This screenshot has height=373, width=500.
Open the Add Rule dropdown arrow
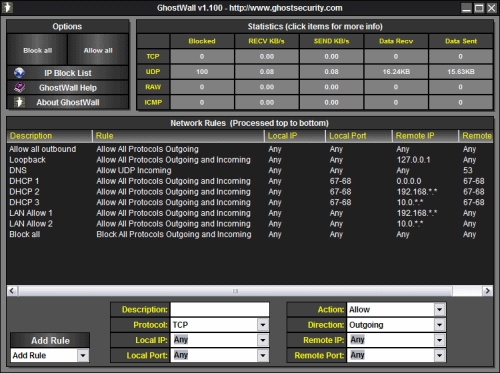83,355
